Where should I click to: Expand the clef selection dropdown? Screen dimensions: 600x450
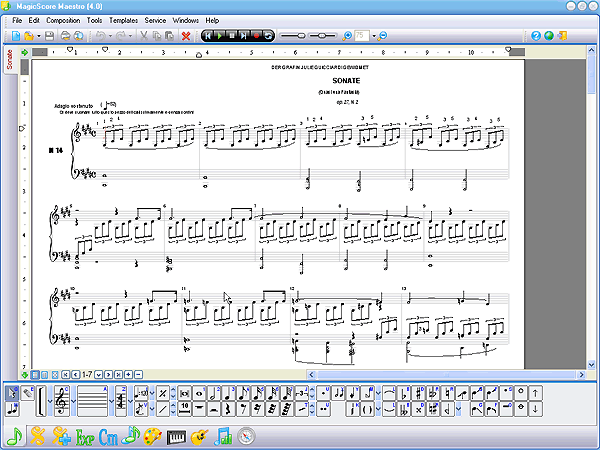click(73, 401)
